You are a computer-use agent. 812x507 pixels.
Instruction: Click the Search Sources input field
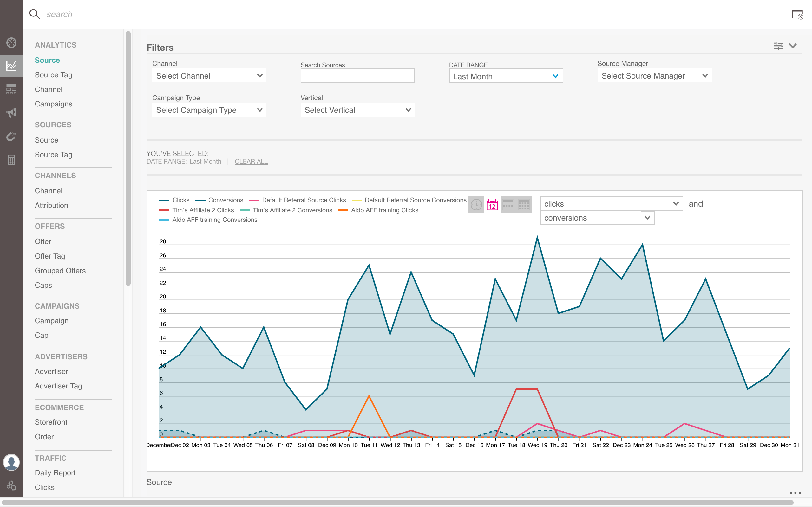pos(357,76)
